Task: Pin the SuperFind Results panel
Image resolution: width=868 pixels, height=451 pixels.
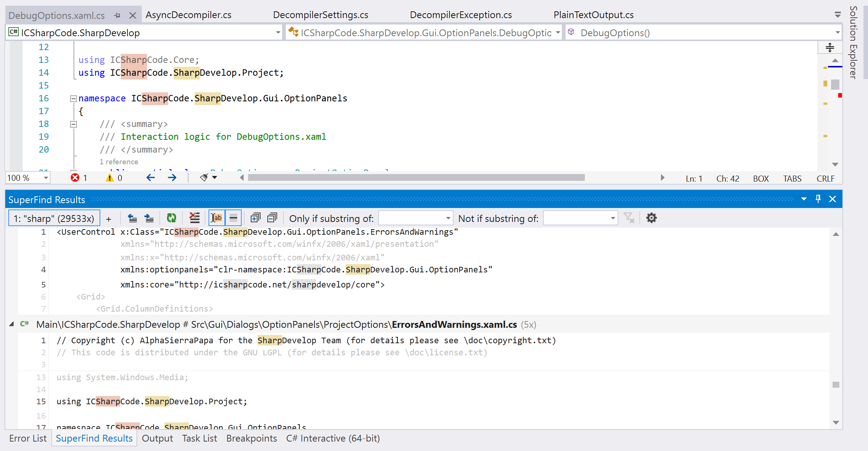Action: (x=818, y=199)
